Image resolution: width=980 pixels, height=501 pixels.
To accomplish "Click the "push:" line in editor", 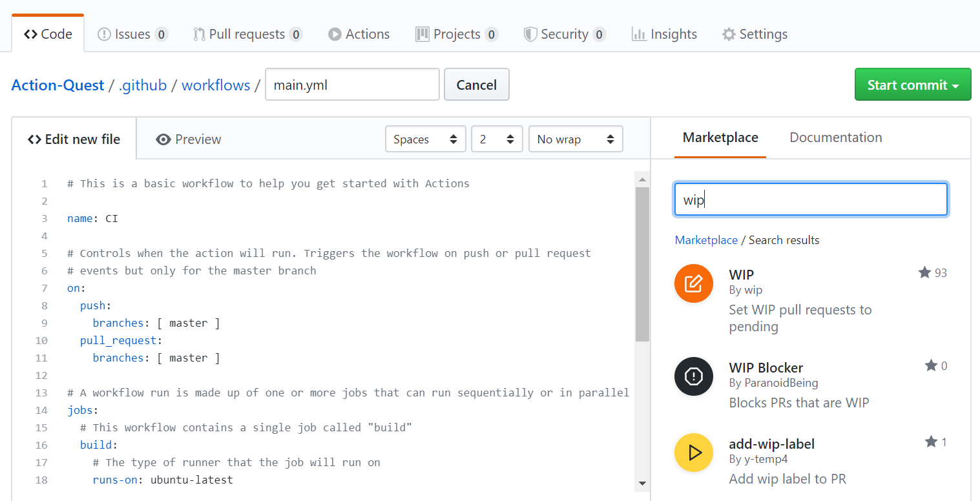I will point(96,305).
